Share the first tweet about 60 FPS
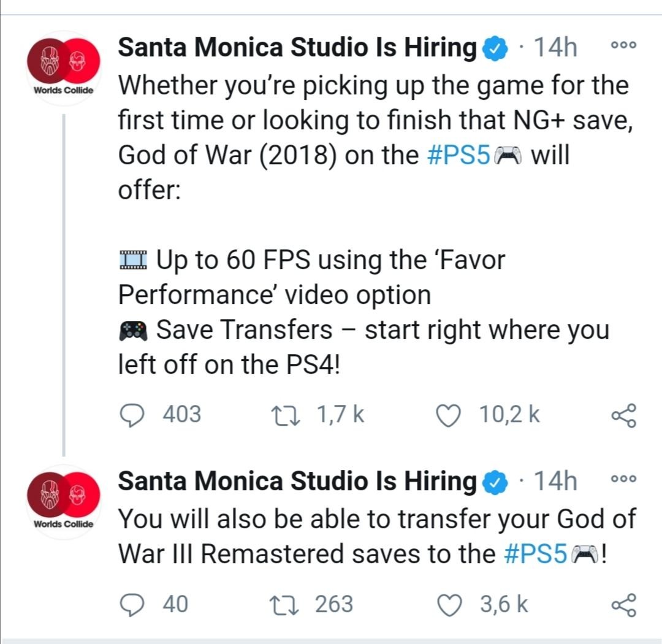This screenshot has height=644, width=662. (623, 415)
